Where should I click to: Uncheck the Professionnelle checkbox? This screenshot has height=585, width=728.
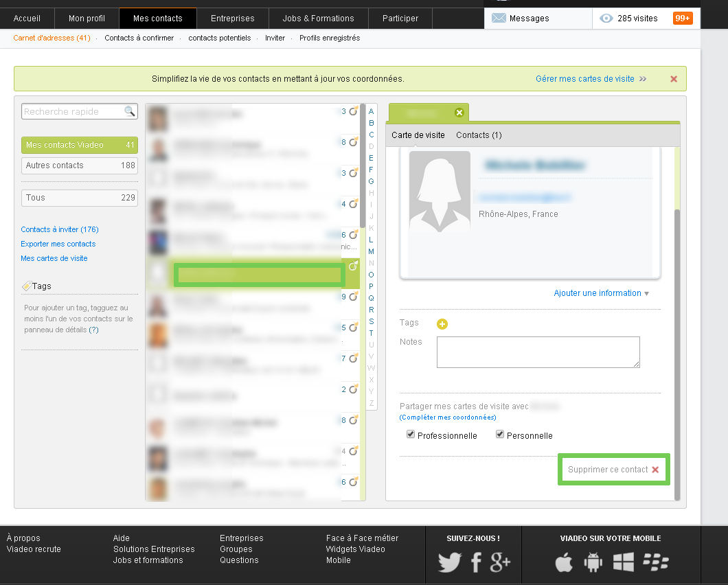coord(411,435)
